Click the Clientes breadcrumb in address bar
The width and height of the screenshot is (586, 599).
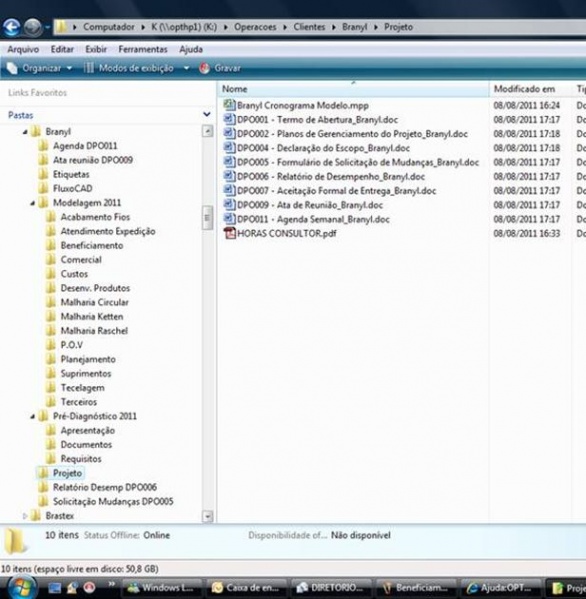309,27
